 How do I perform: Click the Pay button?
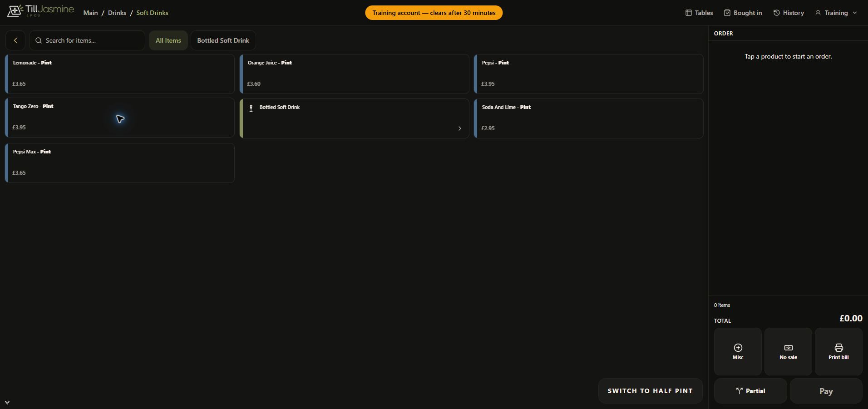(x=826, y=391)
